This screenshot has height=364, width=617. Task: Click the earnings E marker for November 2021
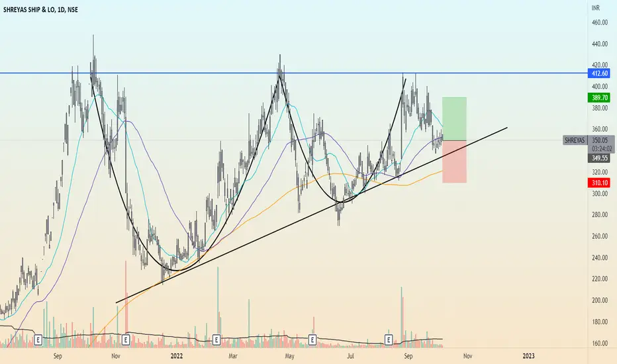click(x=126, y=340)
